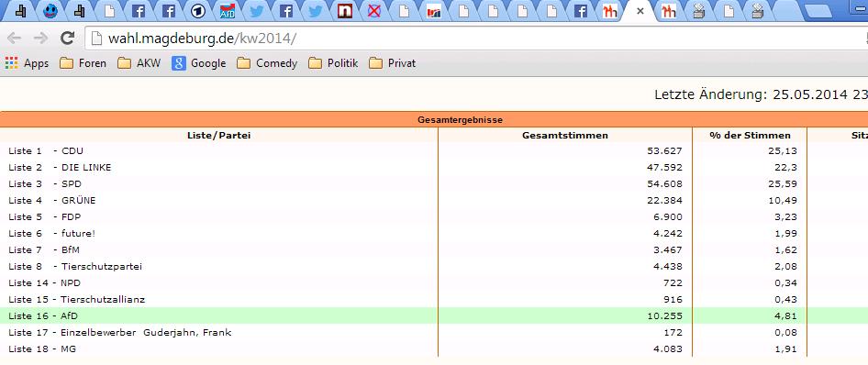Switch to the AfD favicon tab
Screen dimensions: 868x365
228,10
